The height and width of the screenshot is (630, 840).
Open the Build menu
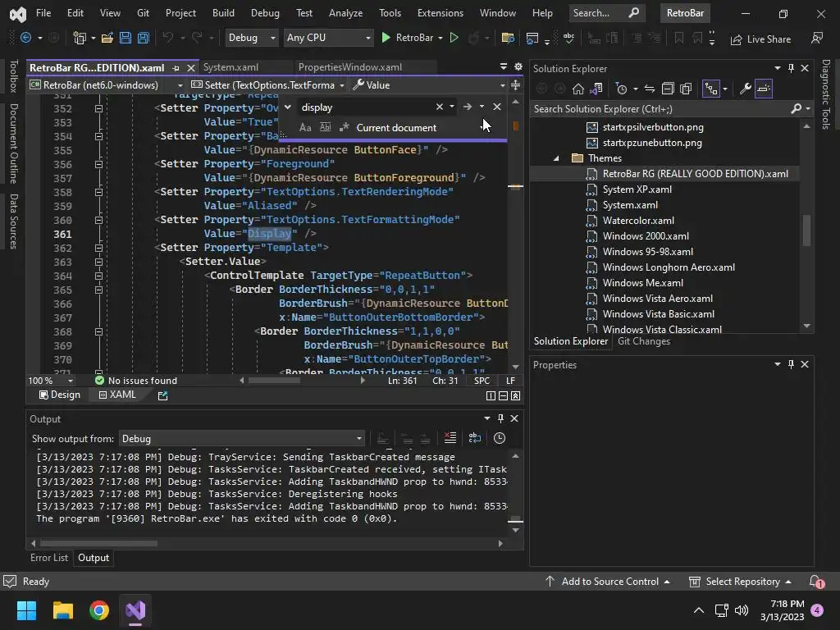(222, 13)
